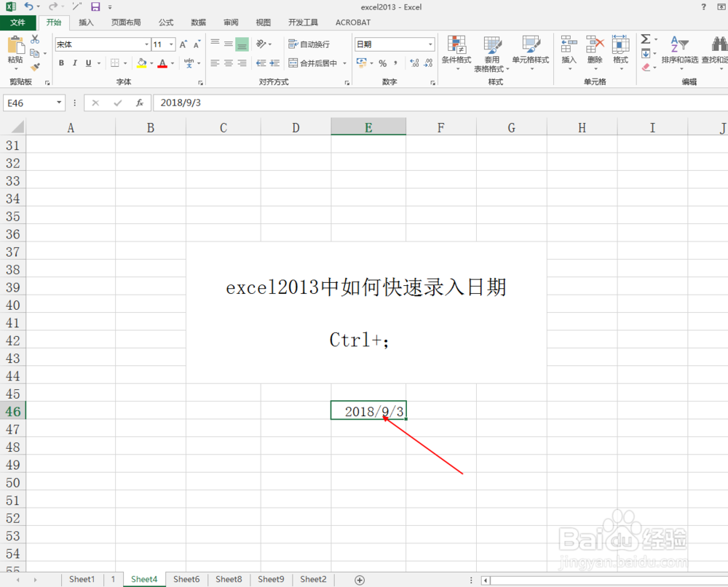Toggle center horizontal alignment
728x587 pixels.
click(x=229, y=63)
